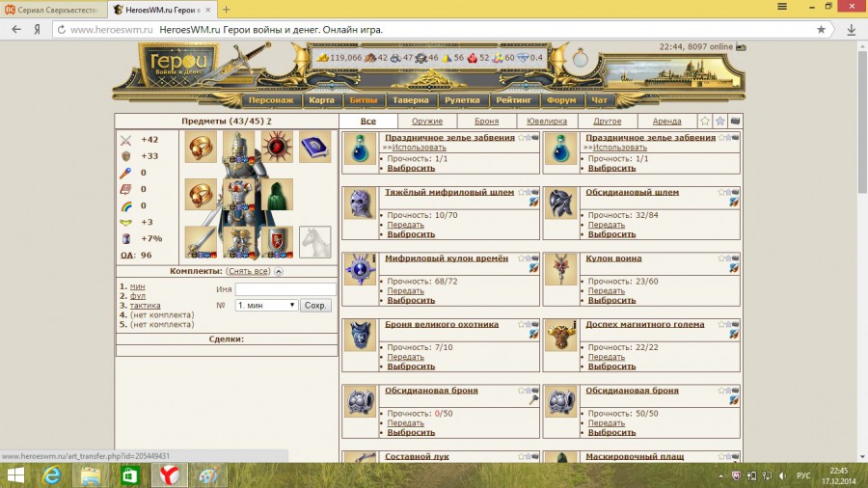Select the 'фул' equipment set

(138, 296)
